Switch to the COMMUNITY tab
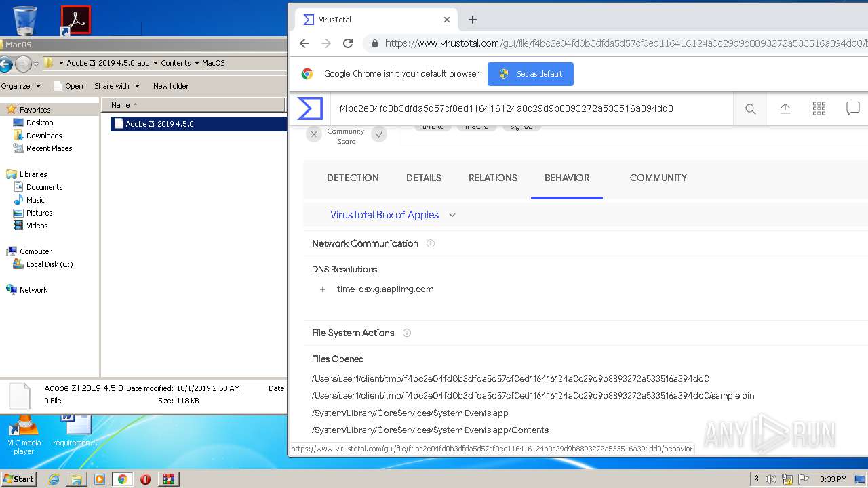Image resolution: width=868 pixels, height=488 pixels. coord(658,178)
